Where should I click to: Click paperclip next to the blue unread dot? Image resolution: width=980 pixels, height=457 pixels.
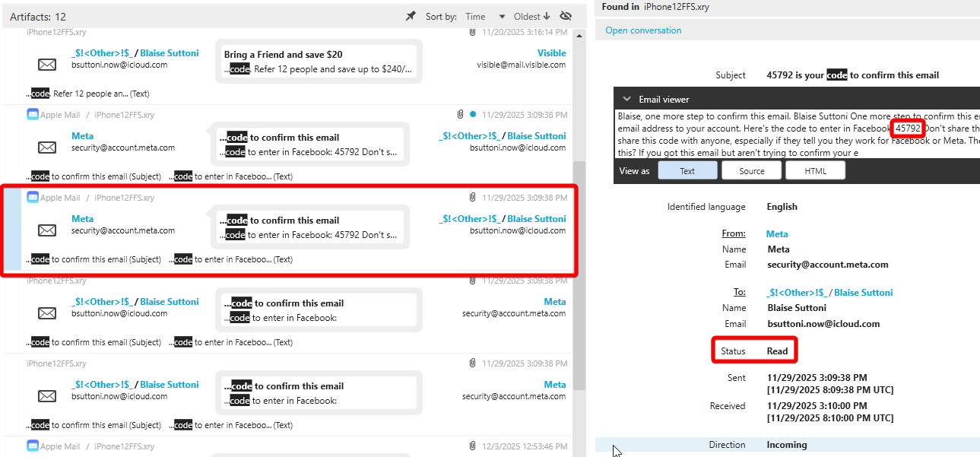point(460,115)
